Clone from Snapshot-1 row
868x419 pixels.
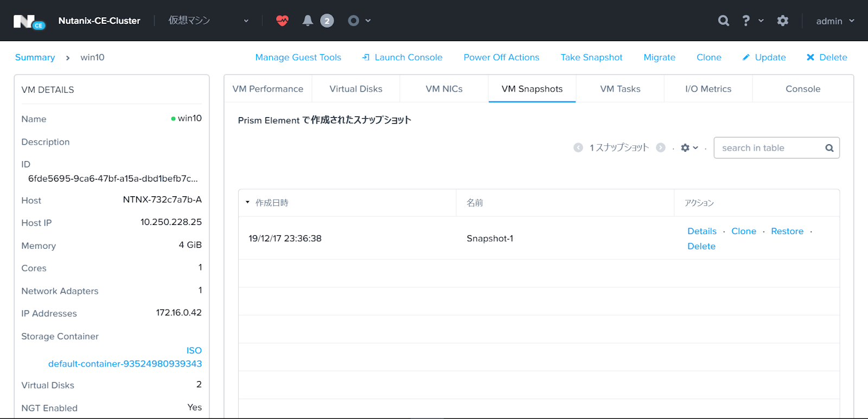pos(744,231)
